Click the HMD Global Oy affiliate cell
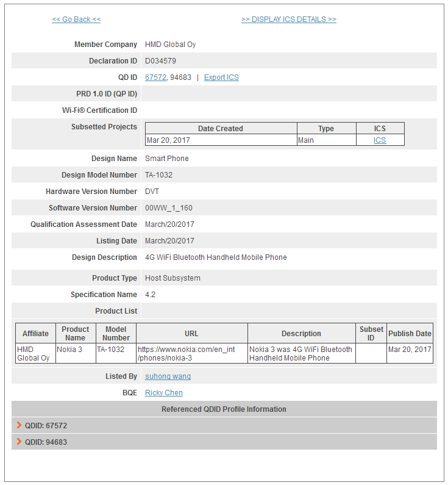The width and height of the screenshot is (448, 485). pos(35,353)
